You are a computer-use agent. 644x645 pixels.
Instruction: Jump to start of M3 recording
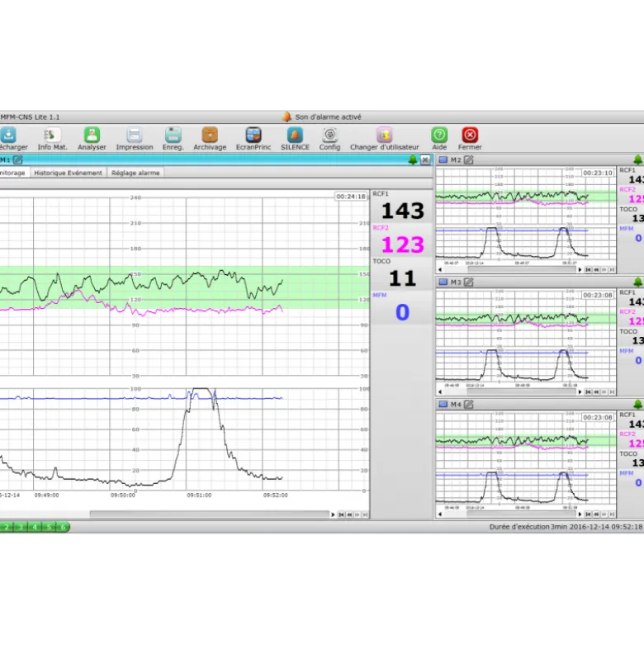(x=589, y=392)
